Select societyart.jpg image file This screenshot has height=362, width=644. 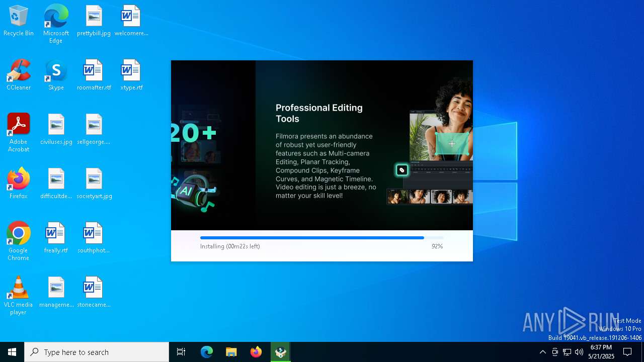click(x=94, y=184)
